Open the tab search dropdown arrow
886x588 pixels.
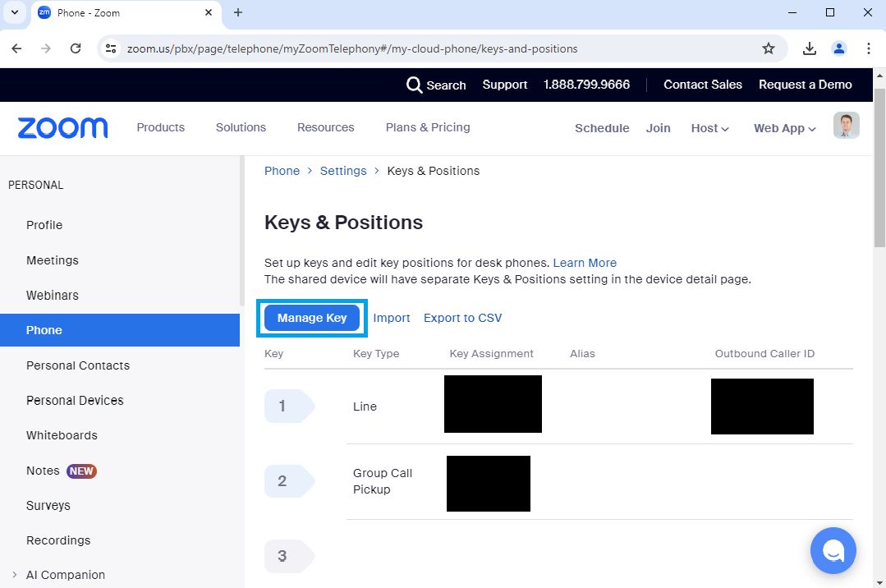point(15,12)
